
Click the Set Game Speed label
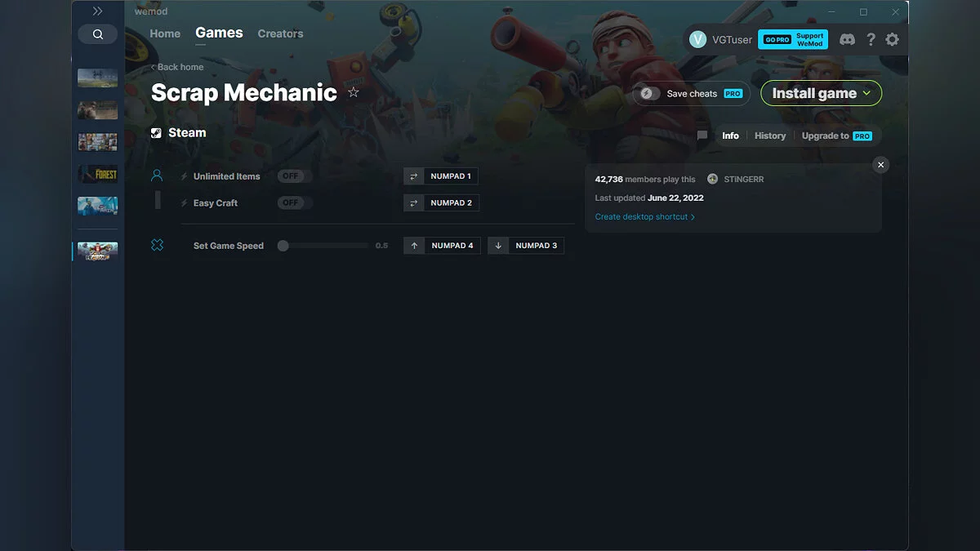[x=229, y=246]
